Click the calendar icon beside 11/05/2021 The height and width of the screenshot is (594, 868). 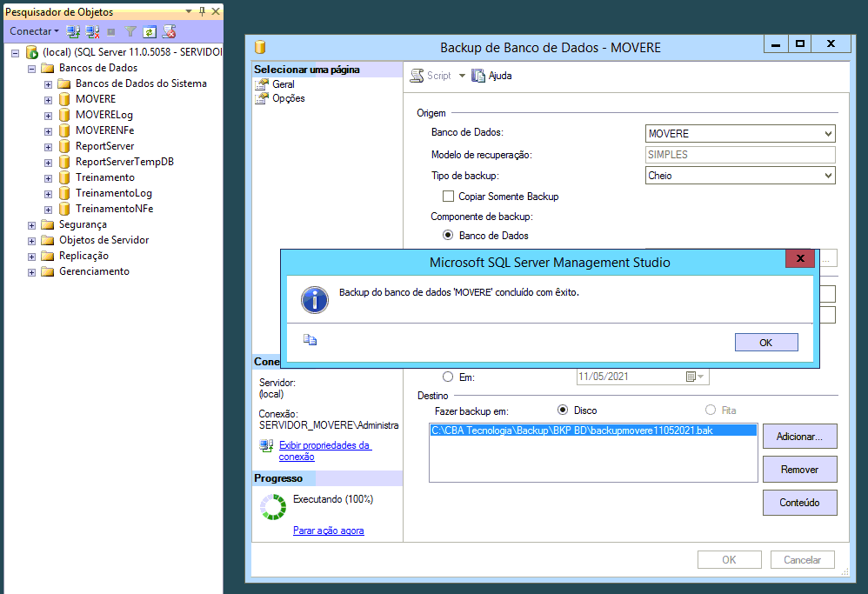point(691,377)
